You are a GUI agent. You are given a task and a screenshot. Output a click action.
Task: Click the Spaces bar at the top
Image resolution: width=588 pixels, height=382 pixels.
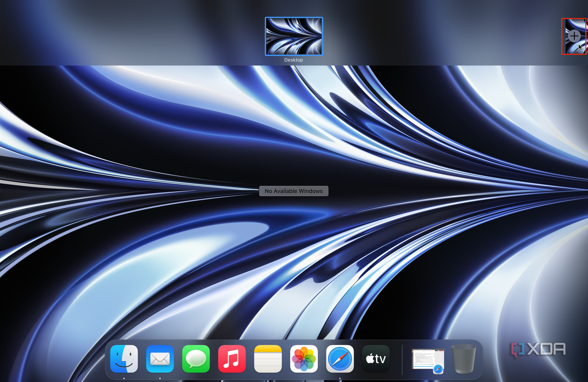click(143, 32)
